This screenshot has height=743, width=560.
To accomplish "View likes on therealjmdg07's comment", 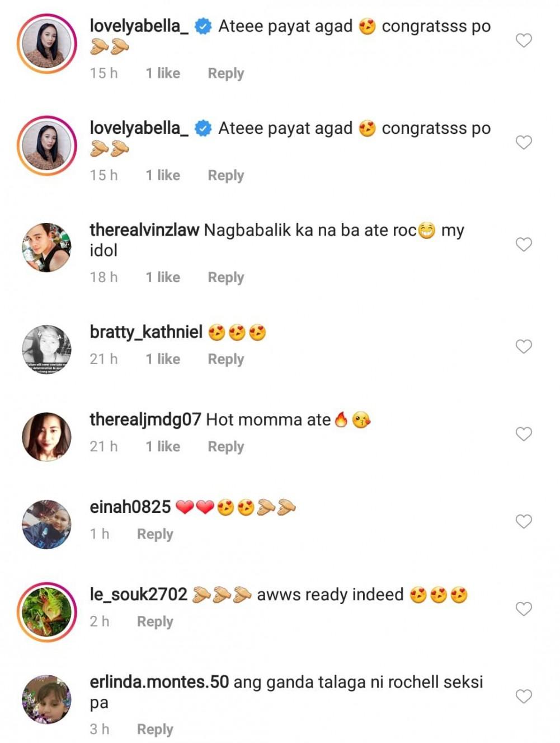I will tap(163, 447).
